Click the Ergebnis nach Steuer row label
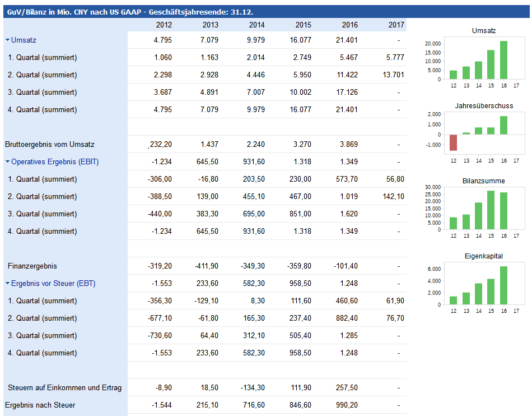The height and width of the screenshot is (416, 532). click(x=40, y=405)
